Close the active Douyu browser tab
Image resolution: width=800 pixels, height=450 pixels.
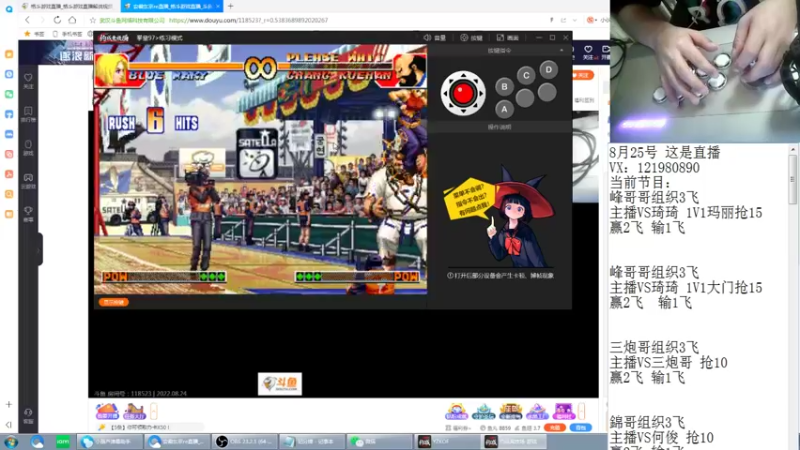[x=218, y=6]
